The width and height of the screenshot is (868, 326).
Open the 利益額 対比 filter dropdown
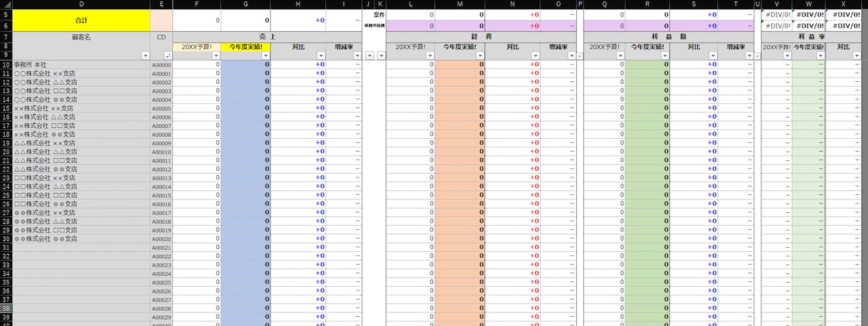(713, 56)
